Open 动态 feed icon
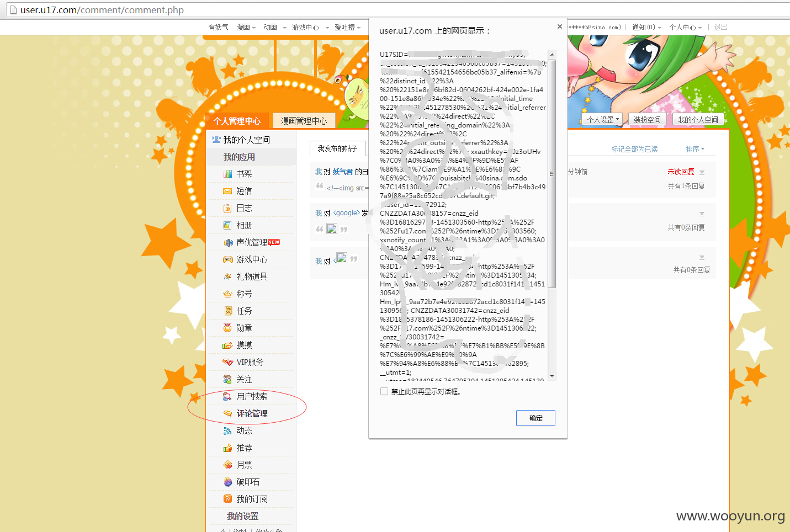Viewport: 790px width, 532px height. point(227,430)
